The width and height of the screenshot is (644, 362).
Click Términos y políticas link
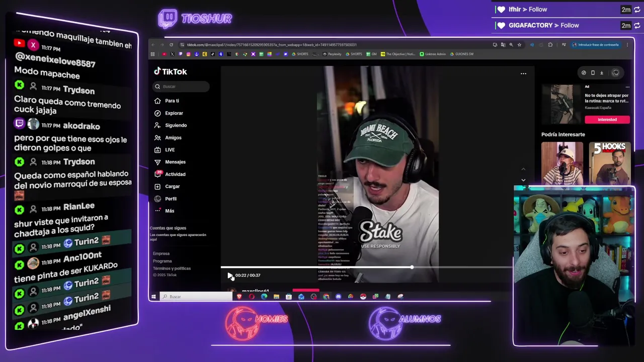coord(172,268)
